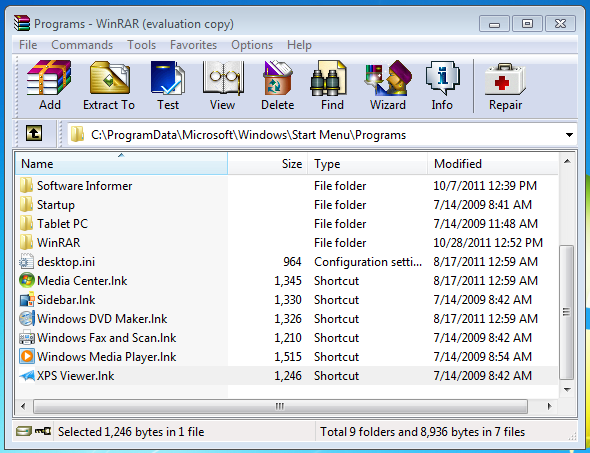
Task: Click the drive icon in status bar
Action: 23,431
